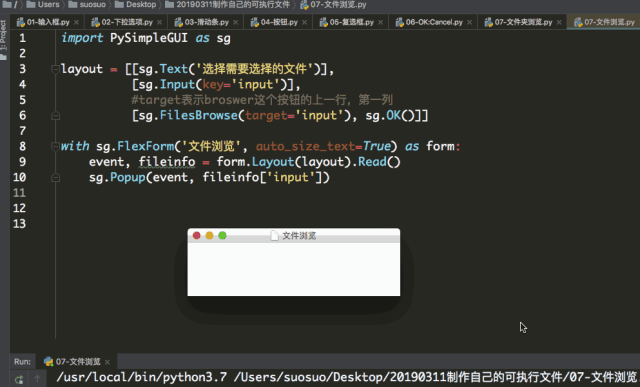Minimize the 文件浏览 popup window
640x387 pixels.
[x=209, y=236]
